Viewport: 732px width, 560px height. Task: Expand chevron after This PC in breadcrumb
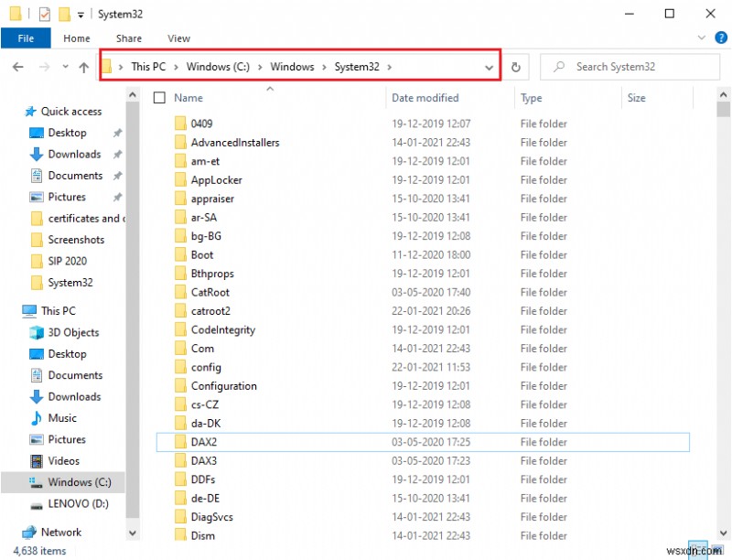(x=176, y=67)
